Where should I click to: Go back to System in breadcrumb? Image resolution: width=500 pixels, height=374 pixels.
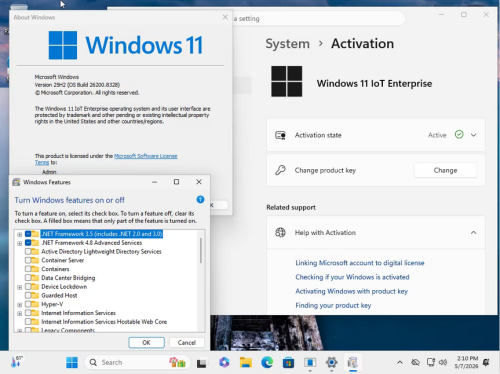[287, 44]
